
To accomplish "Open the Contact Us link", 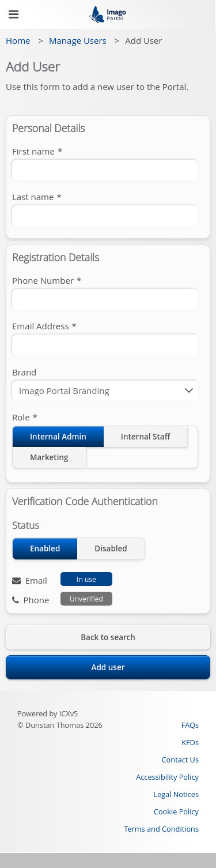I will pos(180,760).
